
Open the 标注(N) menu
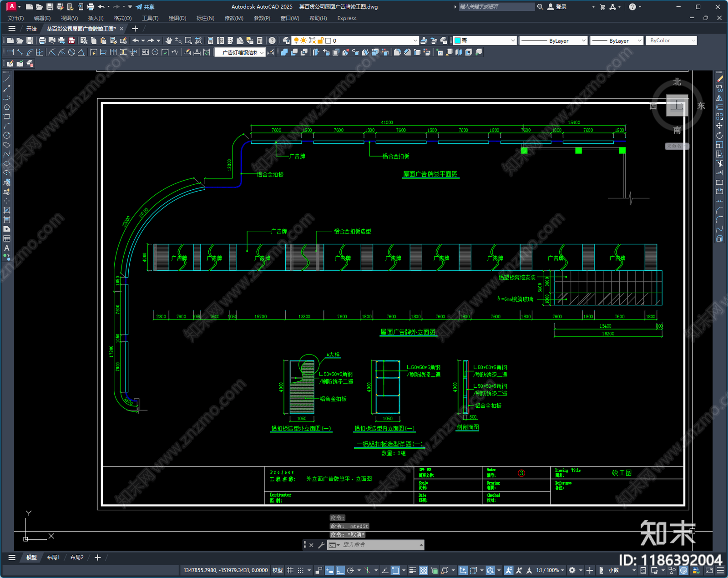pos(205,18)
